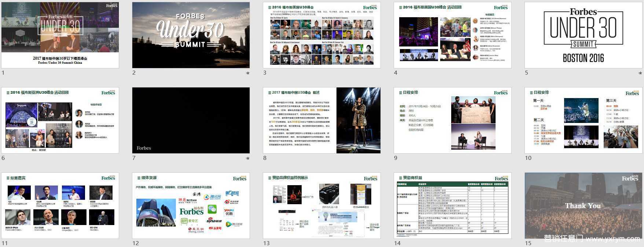
Task: Click slide number label 12
Action: click(x=136, y=243)
